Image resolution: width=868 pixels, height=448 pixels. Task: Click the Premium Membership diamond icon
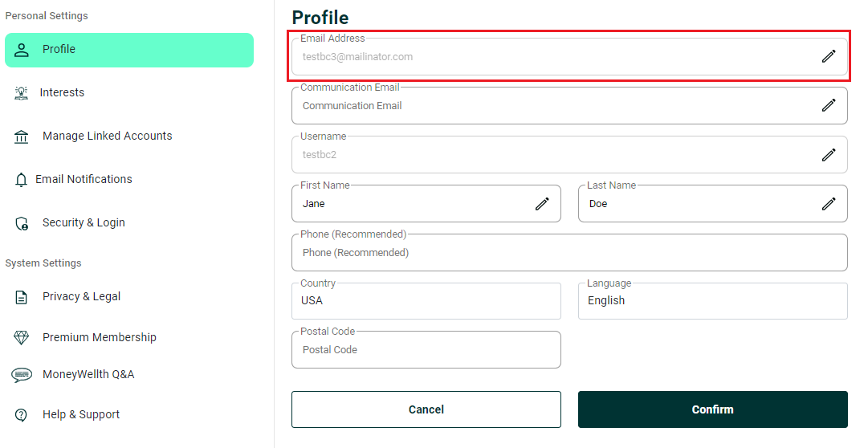(22, 338)
